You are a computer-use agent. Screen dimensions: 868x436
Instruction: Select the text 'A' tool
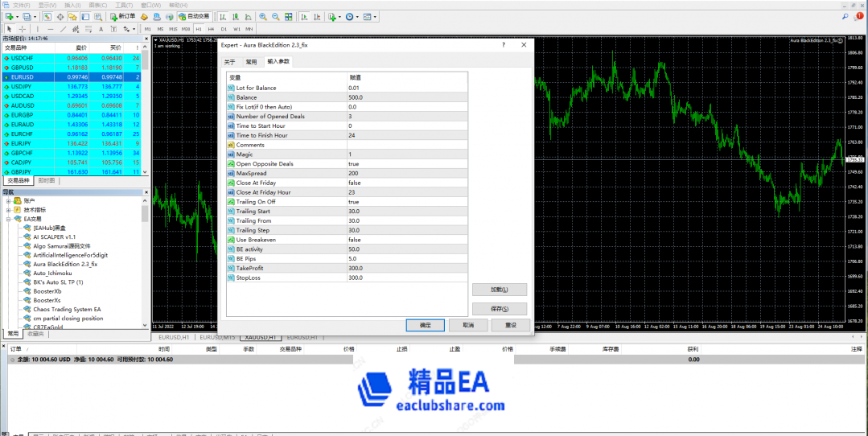101,29
